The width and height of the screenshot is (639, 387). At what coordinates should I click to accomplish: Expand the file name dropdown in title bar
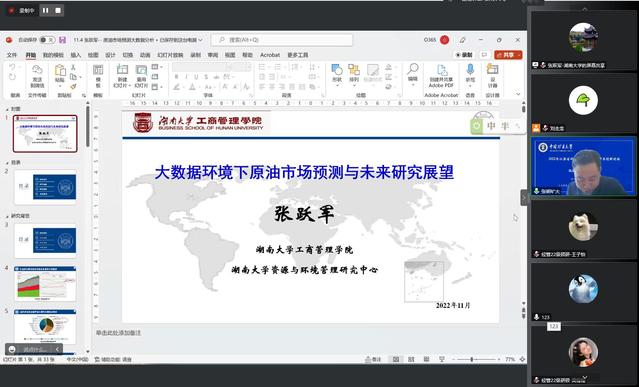coord(200,40)
